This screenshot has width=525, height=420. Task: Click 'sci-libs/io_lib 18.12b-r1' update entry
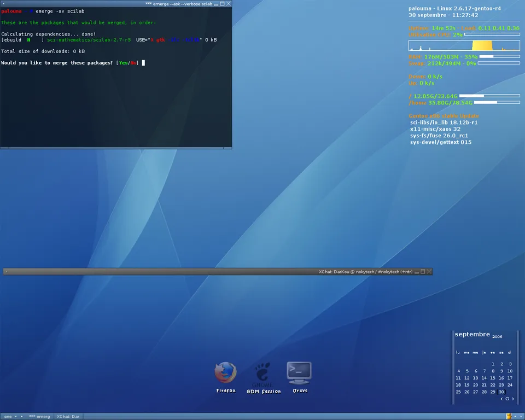[444, 122]
